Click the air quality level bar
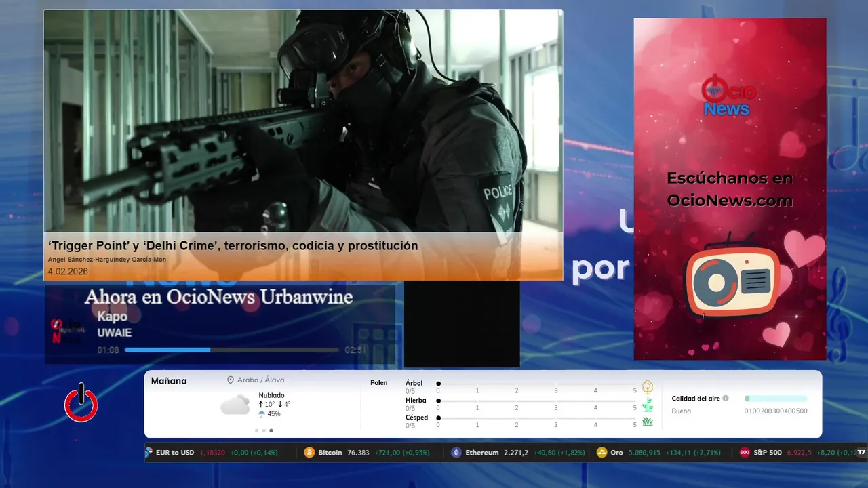The height and width of the screenshot is (488, 868). [776, 399]
